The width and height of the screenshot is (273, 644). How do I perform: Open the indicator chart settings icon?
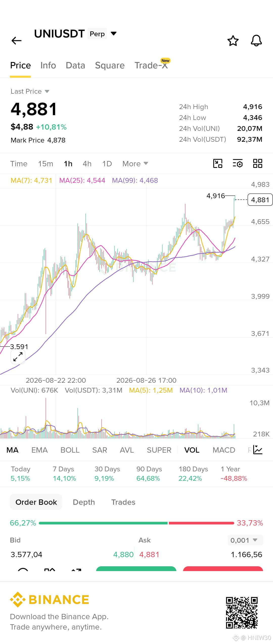pos(258,450)
